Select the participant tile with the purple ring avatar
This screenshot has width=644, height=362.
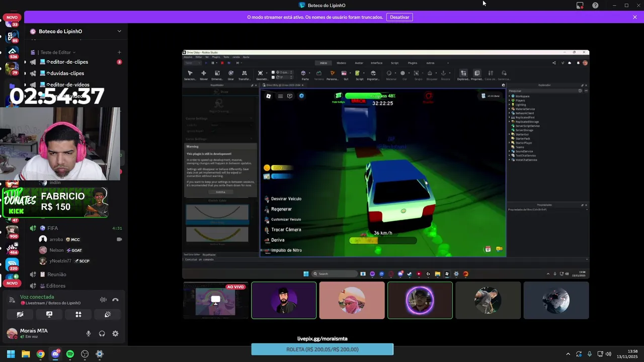click(x=420, y=300)
